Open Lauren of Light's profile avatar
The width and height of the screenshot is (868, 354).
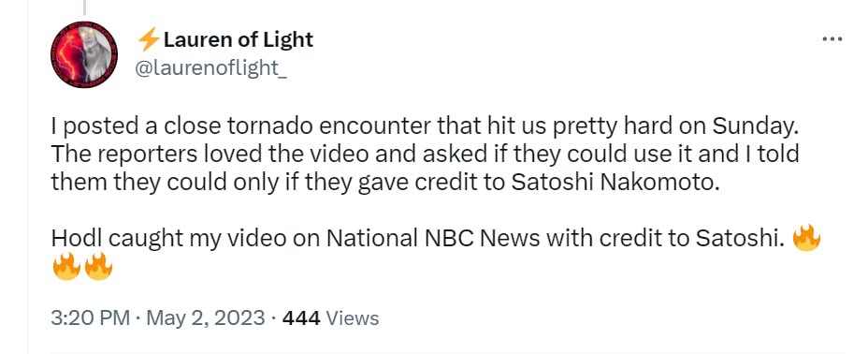click(x=84, y=55)
